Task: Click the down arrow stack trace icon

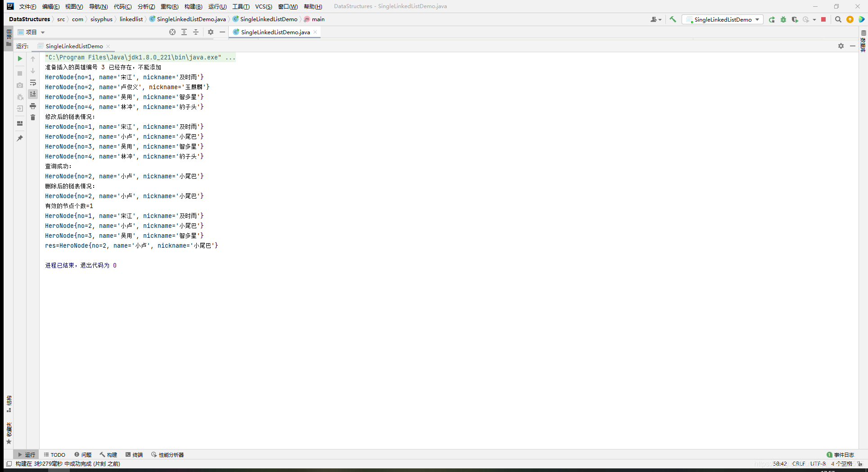Action: pos(33,71)
